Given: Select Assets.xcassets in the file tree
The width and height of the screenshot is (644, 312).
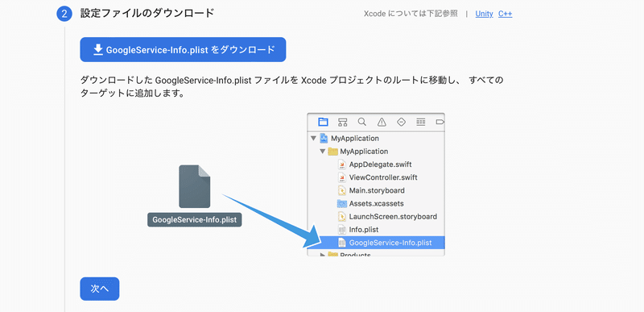Looking at the screenshot, I should (376, 203).
